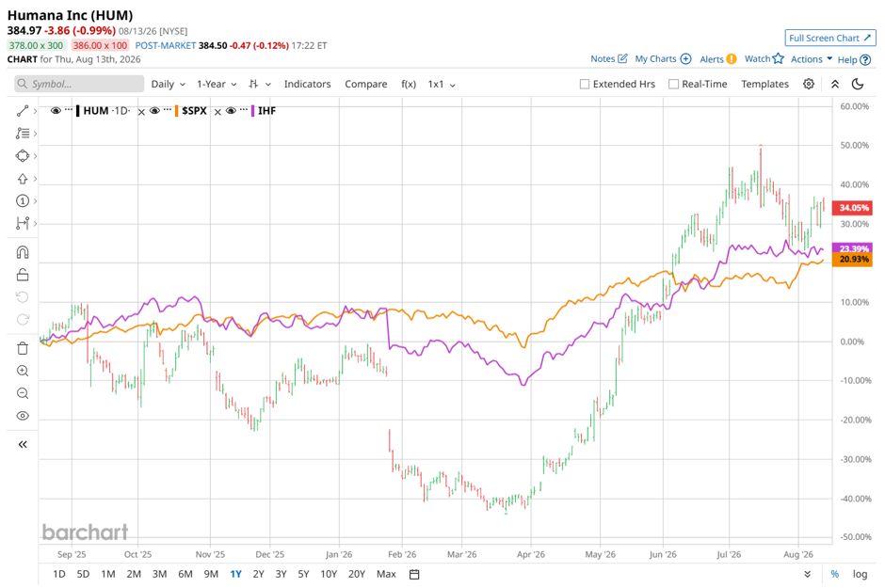Select the 3M time range
Viewport: 885px width, 588px height.
[160, 574]
